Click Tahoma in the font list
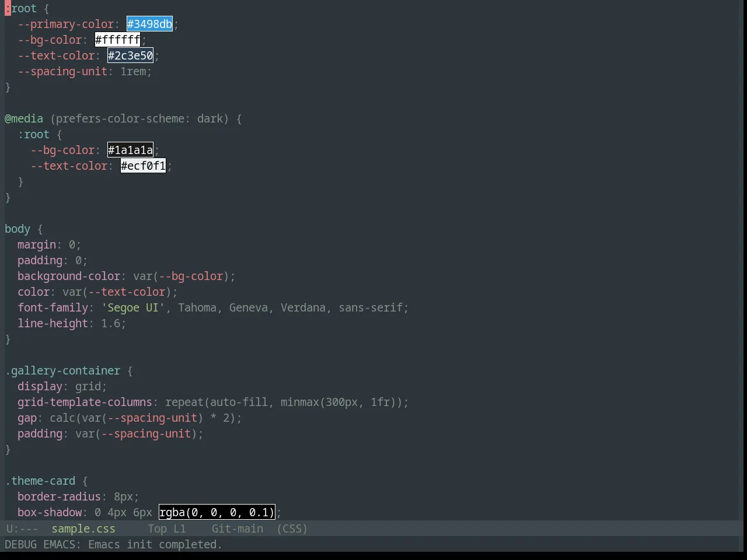Screen dimensions: 747x560 click(x=197, y=307)
